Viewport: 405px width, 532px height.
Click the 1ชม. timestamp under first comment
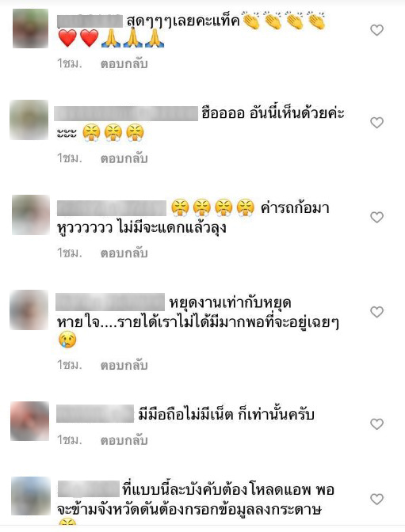(x=70, y=64)
